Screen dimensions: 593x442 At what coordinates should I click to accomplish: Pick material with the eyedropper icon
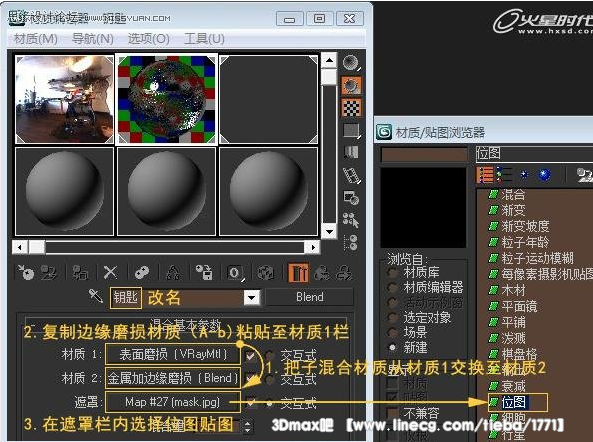(96, 296)
